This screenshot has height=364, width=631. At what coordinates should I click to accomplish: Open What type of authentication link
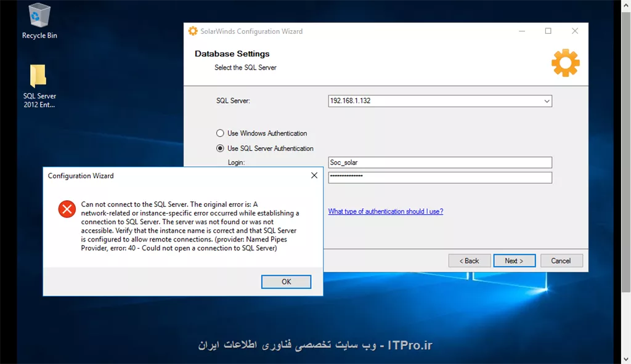[x=386, y=211]
